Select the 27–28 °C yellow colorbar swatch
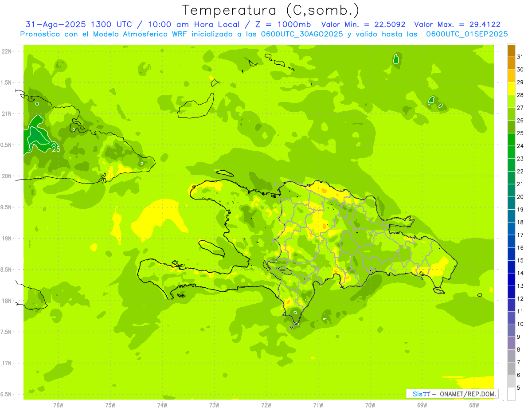Image resolution: width=532 pixels, height=411 pixels. pos(511,102)
